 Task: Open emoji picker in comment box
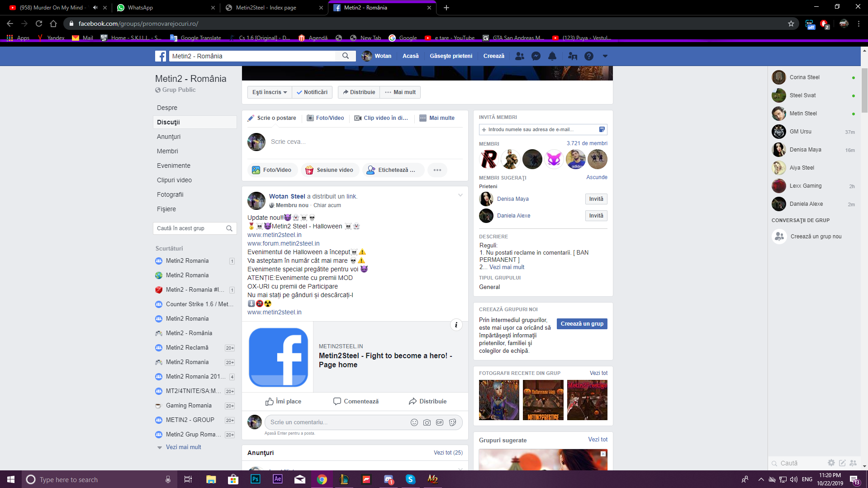point(414,422)
